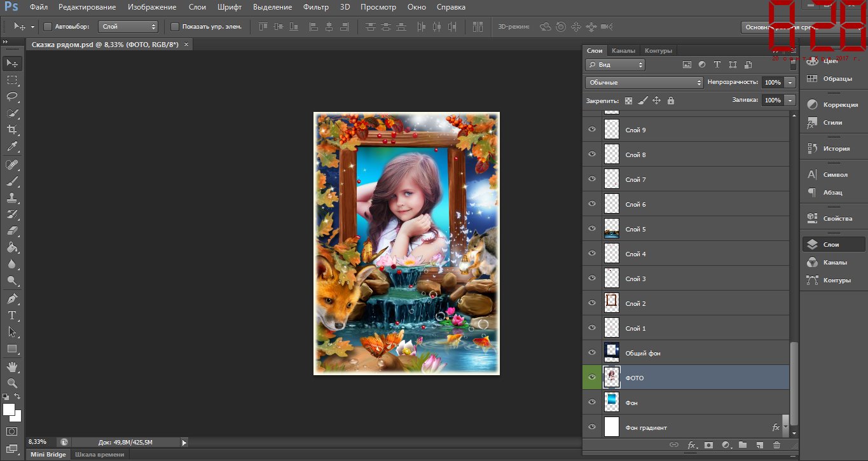868x461 pixels.
Task: Select the Dodge tool
Action: click(x=12, y=280)
